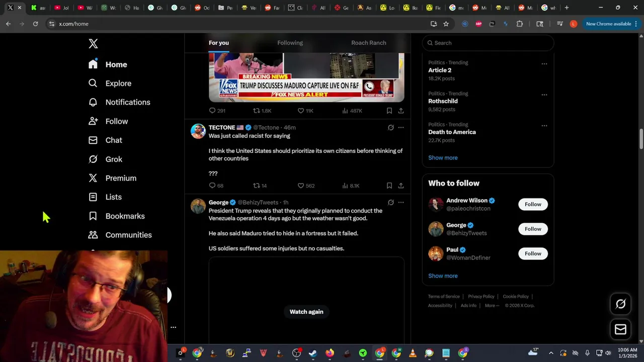
Task: Open more options on George's post
Action: coord(401,203)
